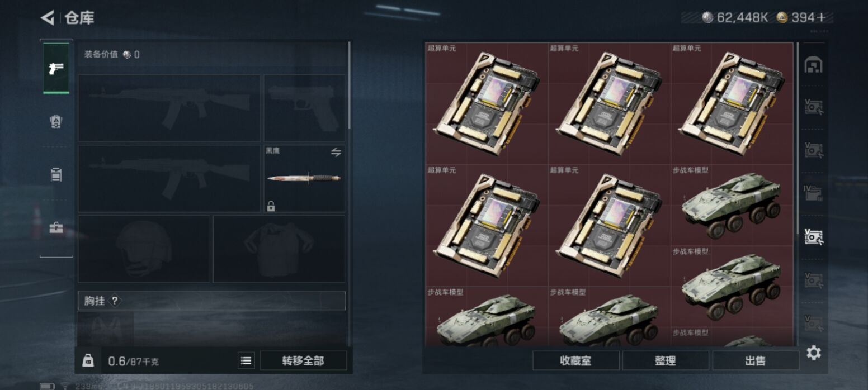This screenshot has height=390, width=868.
Task: Click 整理 to sort inventory
Action: pos(666,360)
